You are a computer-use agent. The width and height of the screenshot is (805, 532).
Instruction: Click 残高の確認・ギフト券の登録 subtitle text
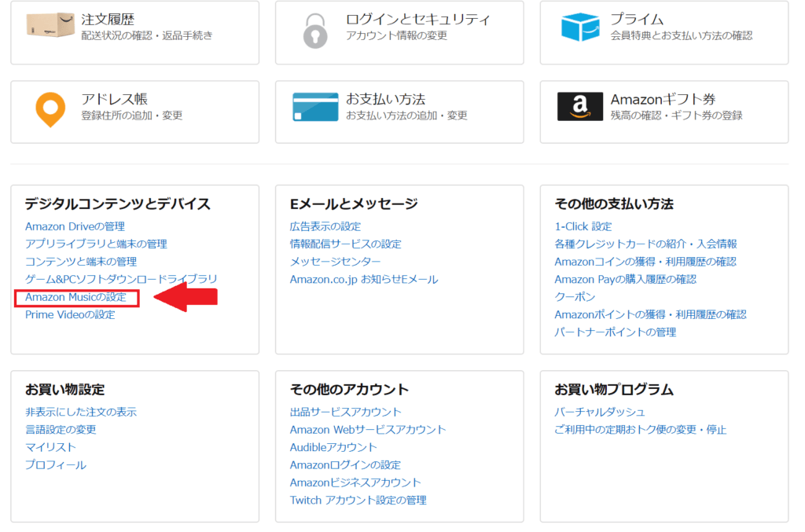[x=676, y=116]
